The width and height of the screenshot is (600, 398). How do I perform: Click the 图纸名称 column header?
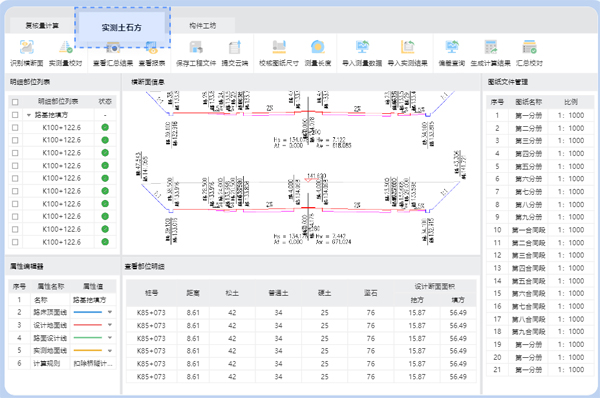pos(528,102)
